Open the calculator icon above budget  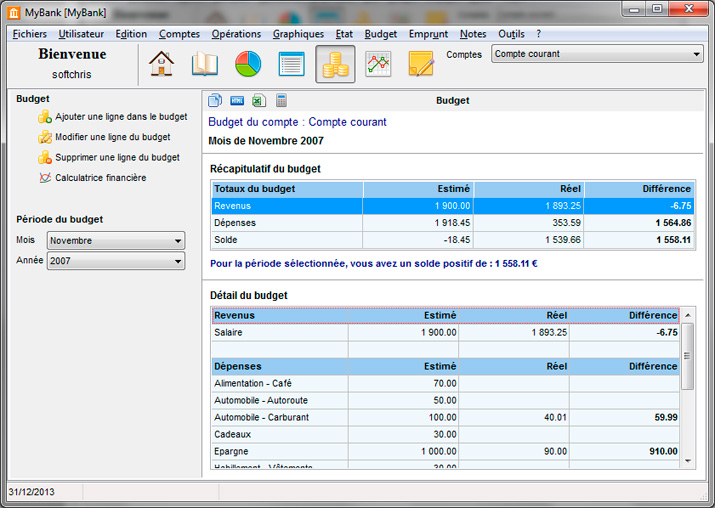[x=281, y=100]
